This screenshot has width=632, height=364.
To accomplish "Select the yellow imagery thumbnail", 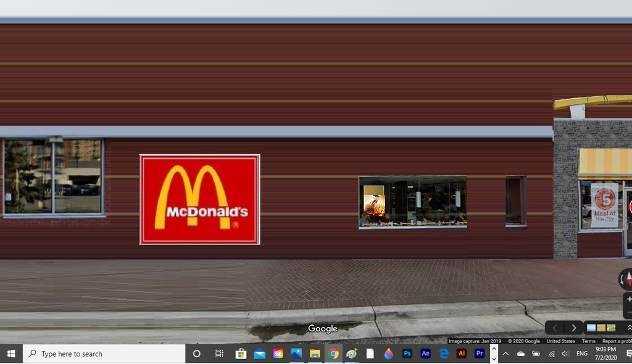I will pyautogui.click(x=601, y=328).
